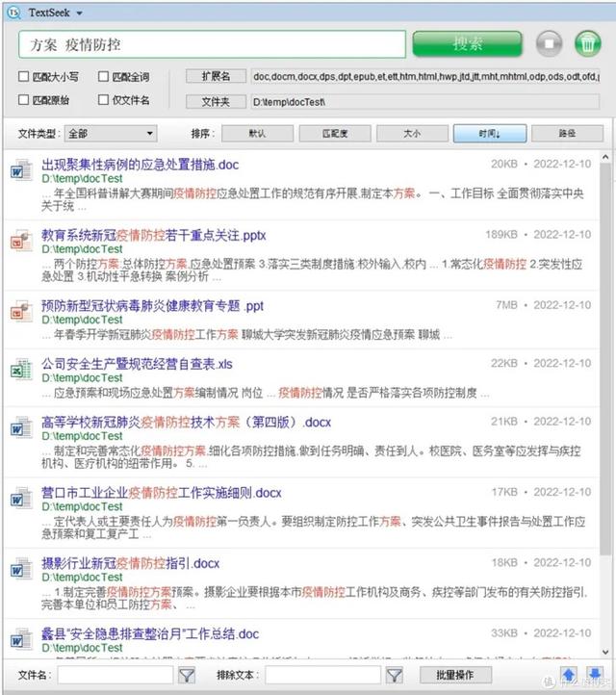Click Word icon of 营口市工业企业疫情防控工作实施细则.docx
This screenshot has width=616, height=695.
coord(21,498)
